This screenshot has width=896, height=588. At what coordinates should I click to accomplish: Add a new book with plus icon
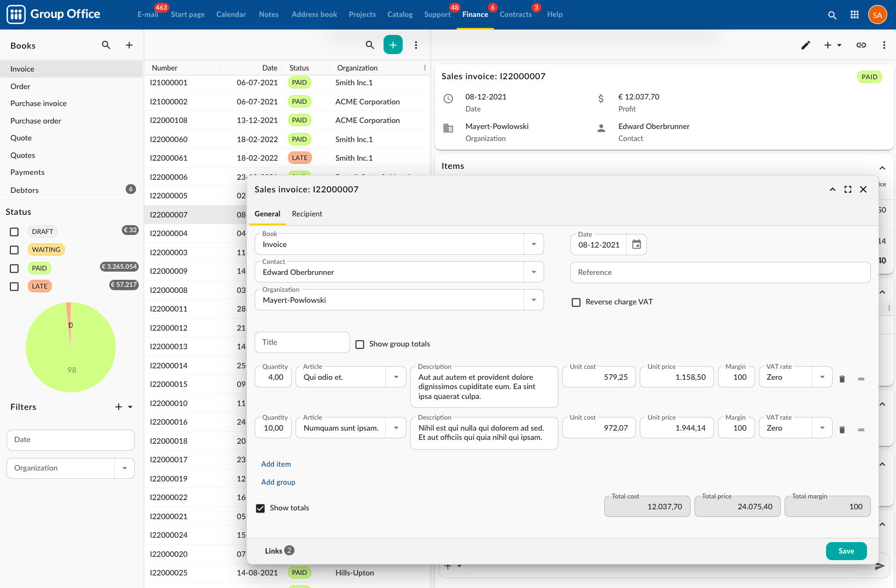click(129, 45)
